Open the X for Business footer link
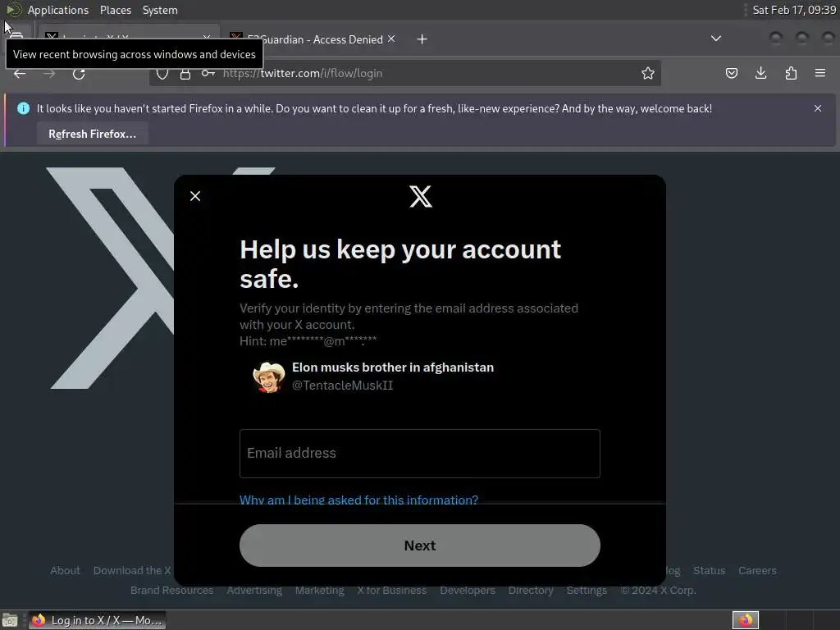The height and width of the screenshot is (630, 840). 391,590
